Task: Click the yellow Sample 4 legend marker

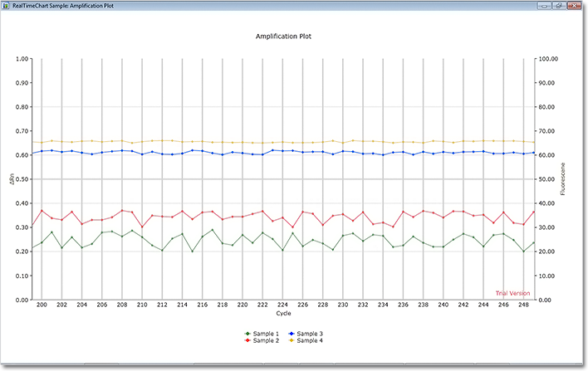Action: 292,341
